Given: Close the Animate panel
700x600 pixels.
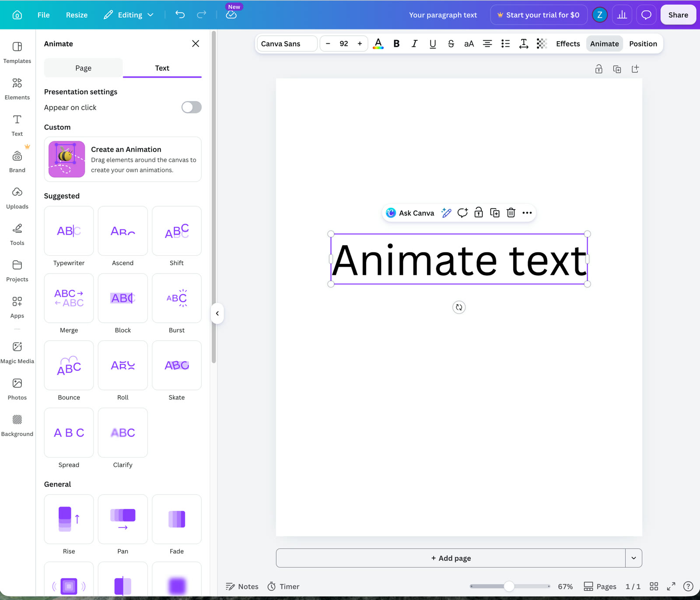Looking at the screenshot, I should point(196,44).
